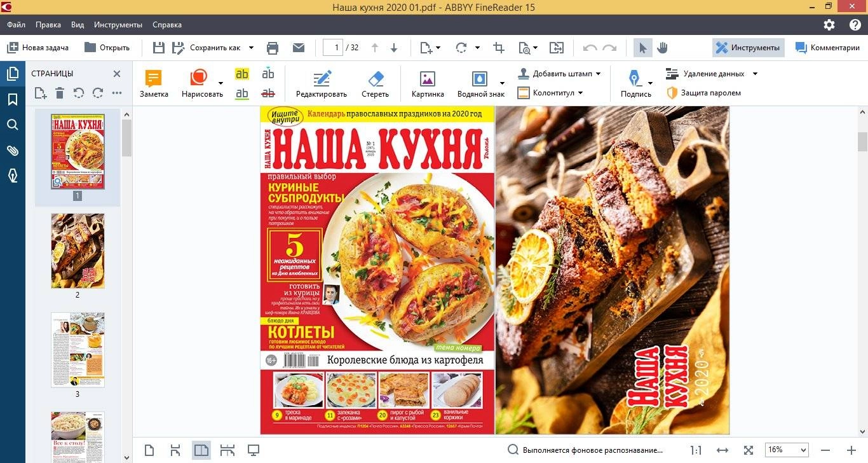Click the New Task button

pyautogui.click(x=37, y=48)
